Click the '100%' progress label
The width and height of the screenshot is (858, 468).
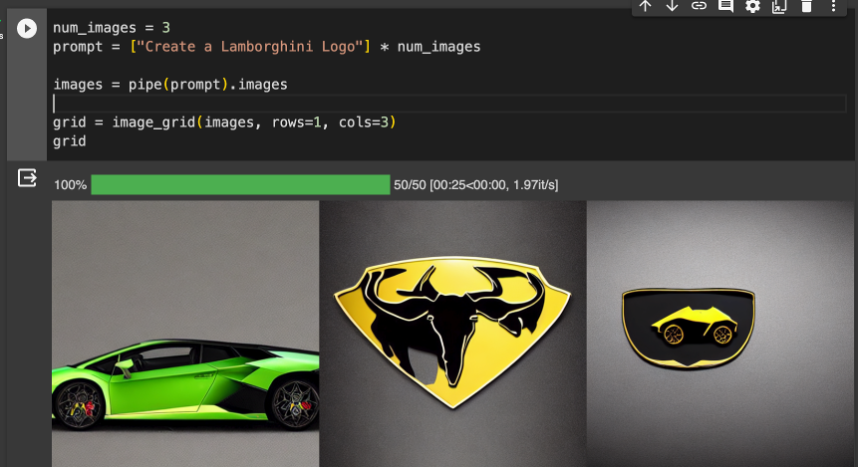tap(70, 185)
